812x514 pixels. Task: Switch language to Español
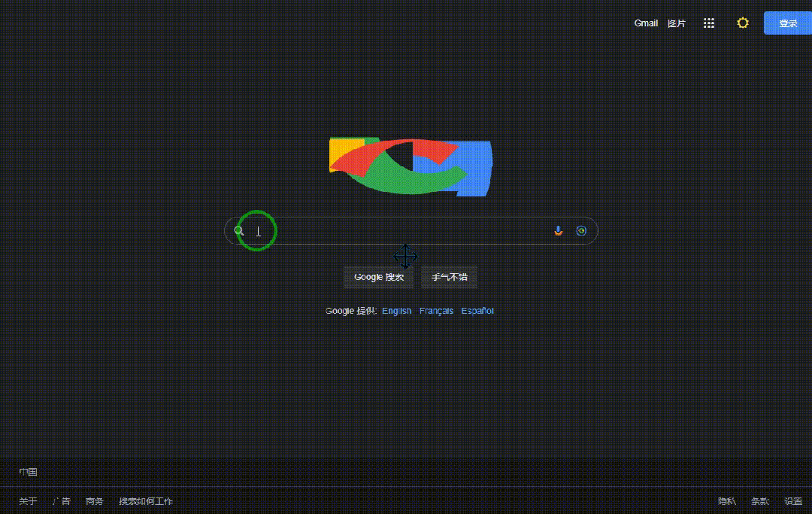click(477, 311)
